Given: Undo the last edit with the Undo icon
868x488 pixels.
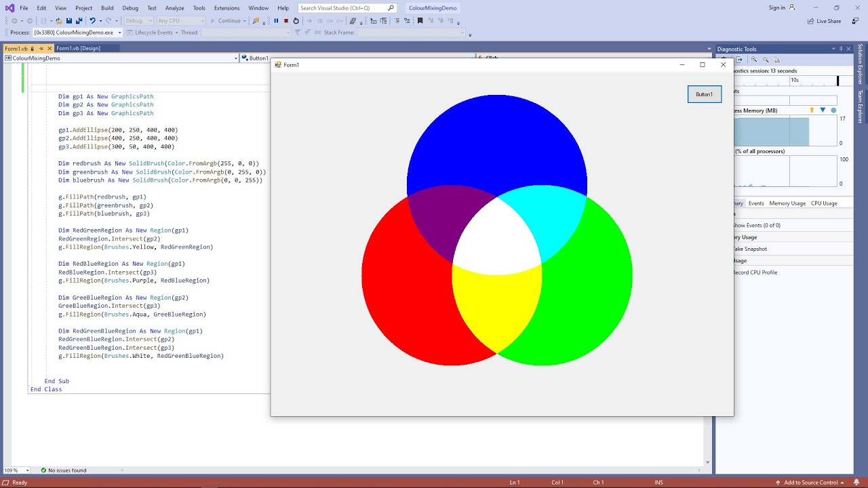Looking at the screenshot, I should coord(92,21).
